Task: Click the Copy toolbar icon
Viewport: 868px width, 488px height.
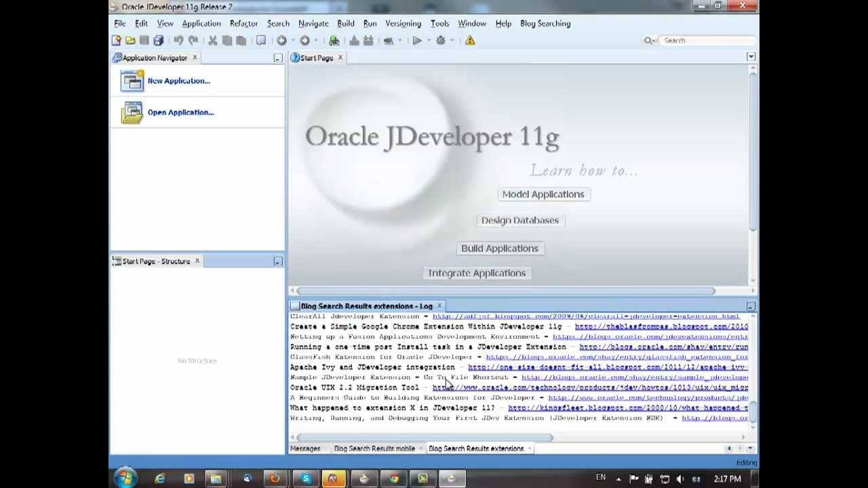Action: (226, 41)
